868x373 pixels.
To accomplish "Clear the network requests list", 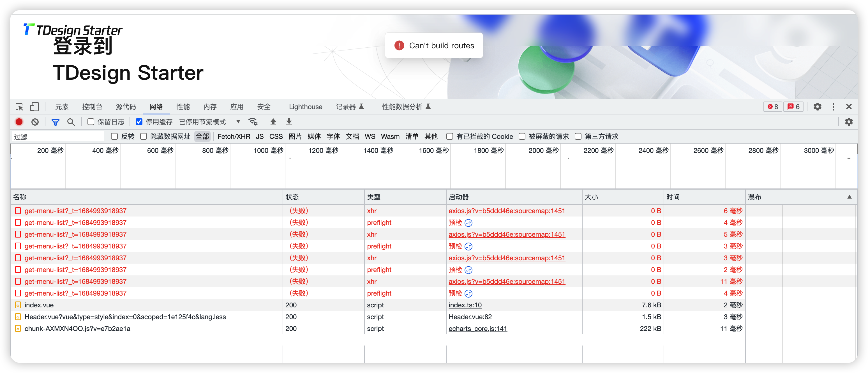I will (35, 122).
